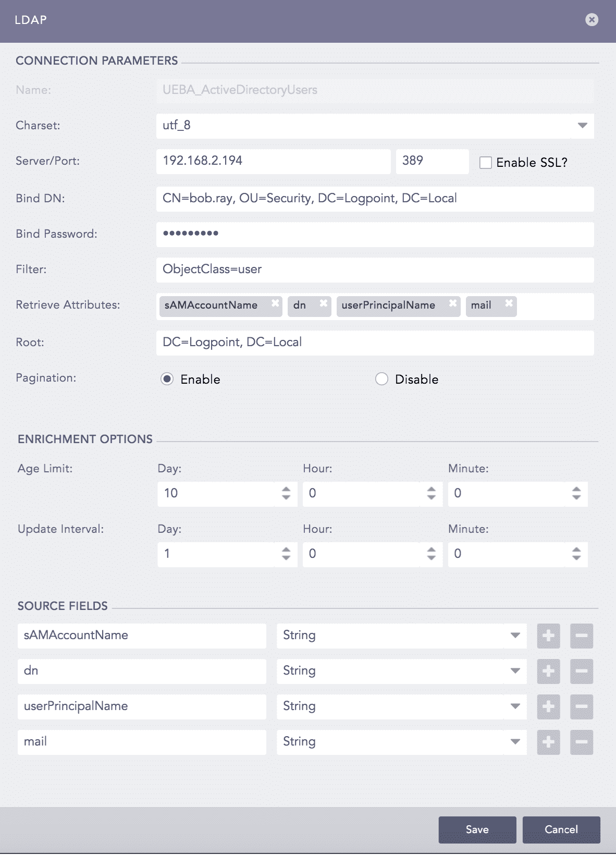This screenshot has height=855, width=616.
Task: Close the LDAP dialog
Action: (x=592, y=20)
